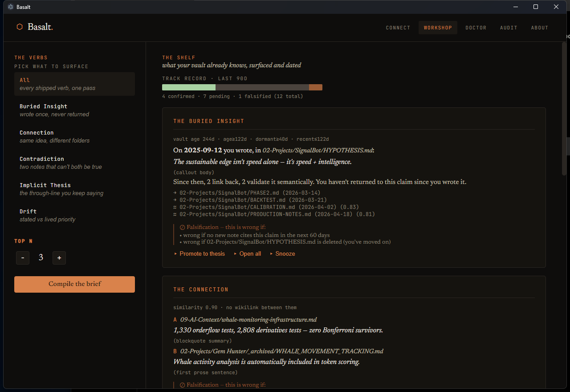The width and height of the screenshot is (570, 392).
Task: Click the falsified orange segment of track record
Action: point(316,87)
